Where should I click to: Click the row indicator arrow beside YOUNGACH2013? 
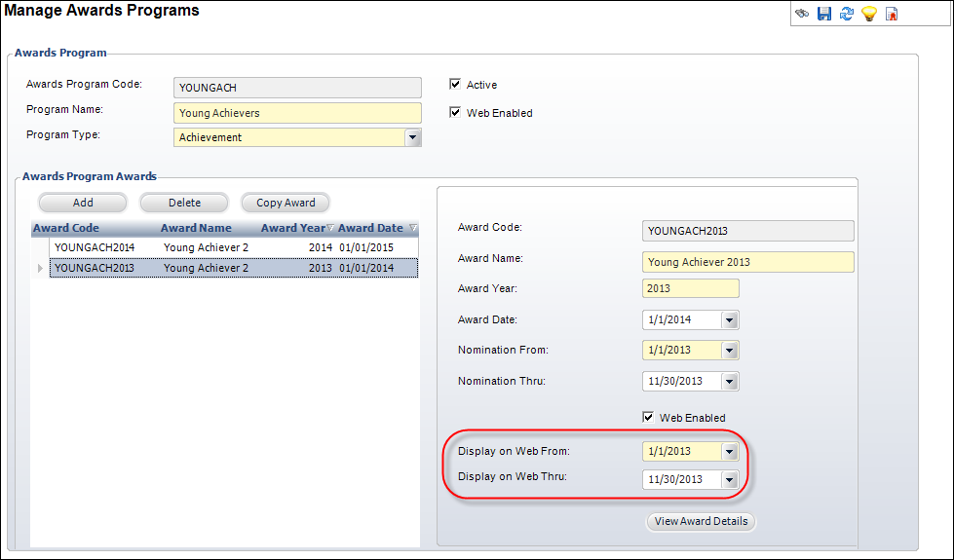click(40, 268)
